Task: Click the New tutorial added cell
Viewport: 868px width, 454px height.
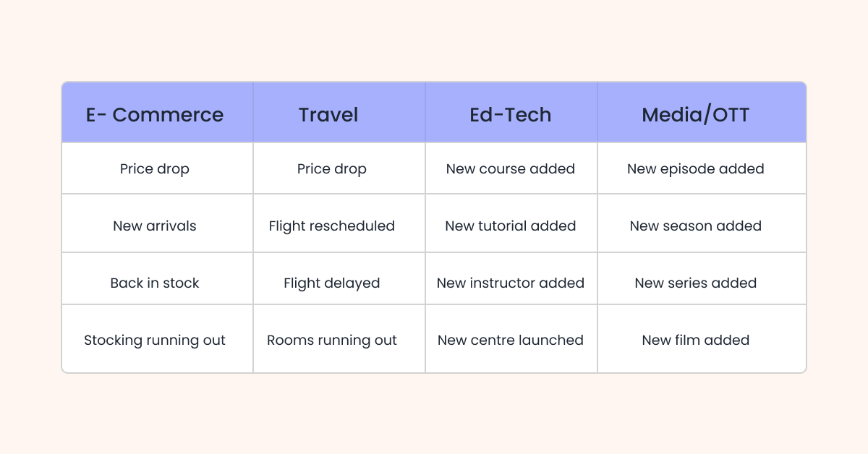Action: 511,226
